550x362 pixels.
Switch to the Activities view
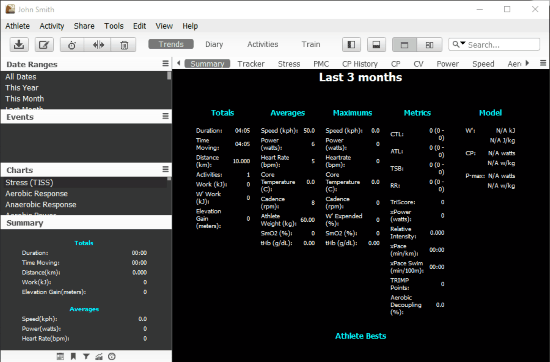click(262, 44)
